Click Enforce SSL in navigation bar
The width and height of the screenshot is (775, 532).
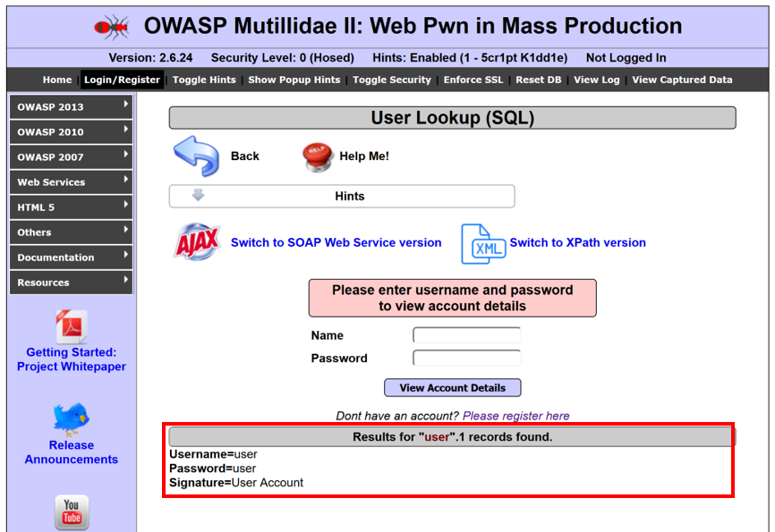coord(473,80)
